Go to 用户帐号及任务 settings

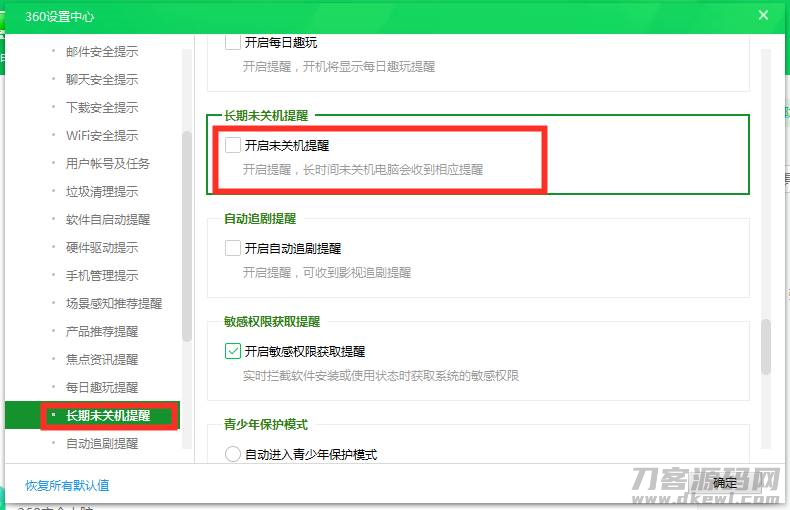pyautogui.click(x=108, y=163)
